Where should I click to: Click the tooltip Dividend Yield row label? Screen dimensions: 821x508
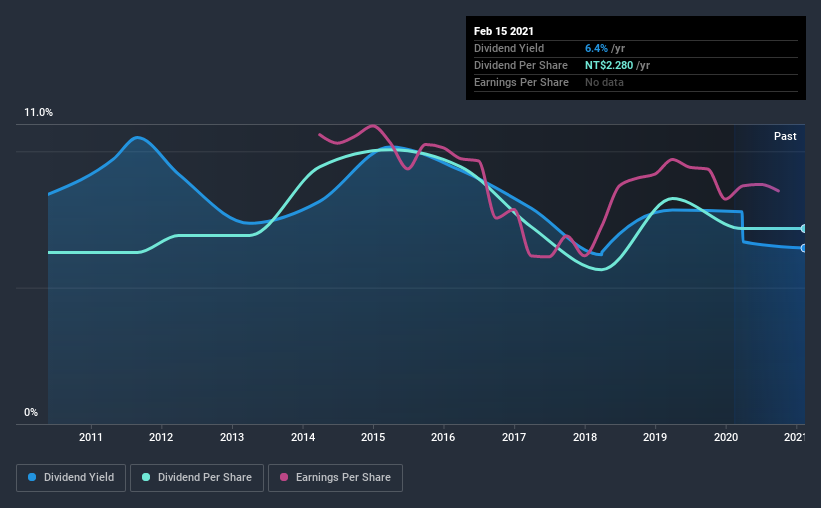(509, 48)
